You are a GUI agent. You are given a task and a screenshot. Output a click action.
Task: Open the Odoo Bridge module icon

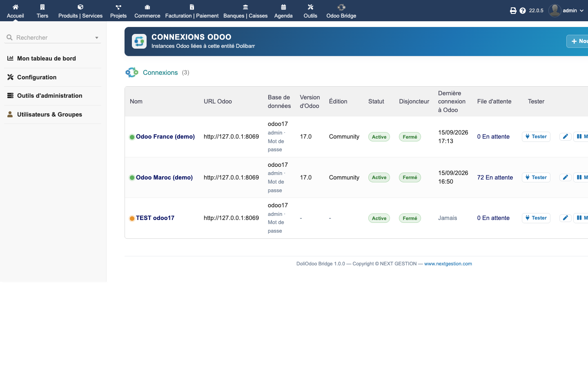pos(341,7)
